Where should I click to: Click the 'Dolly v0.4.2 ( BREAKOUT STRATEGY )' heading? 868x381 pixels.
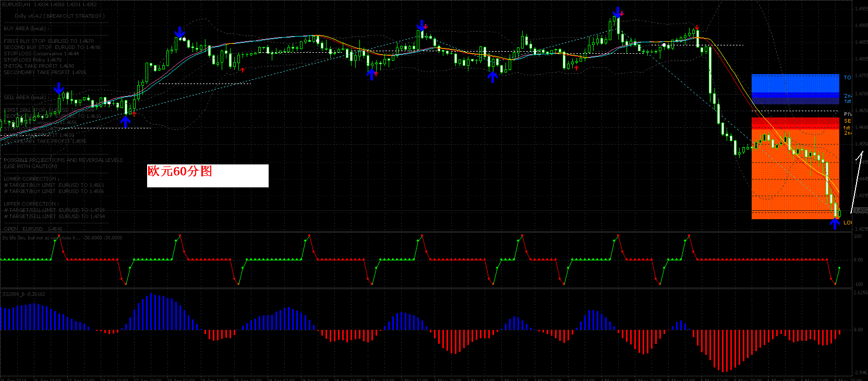59,16
